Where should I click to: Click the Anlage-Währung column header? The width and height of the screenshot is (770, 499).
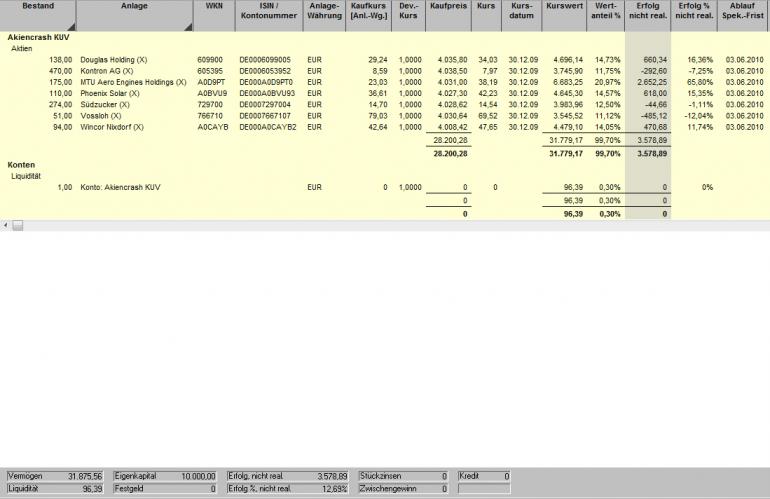tap(324, 15)
